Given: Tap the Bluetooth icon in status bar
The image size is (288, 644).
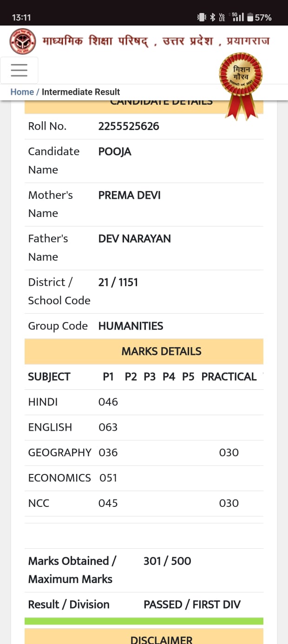Looking at the screenshot, I should point(212,18).
